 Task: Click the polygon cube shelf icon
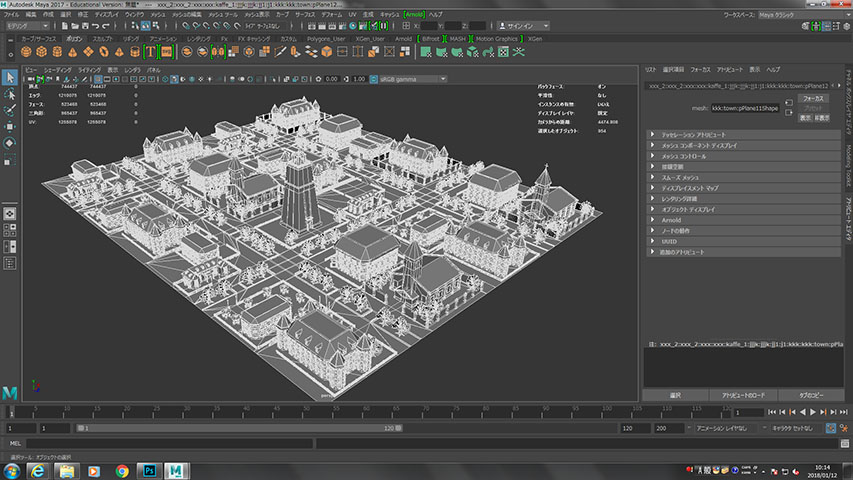pos(43,51)
